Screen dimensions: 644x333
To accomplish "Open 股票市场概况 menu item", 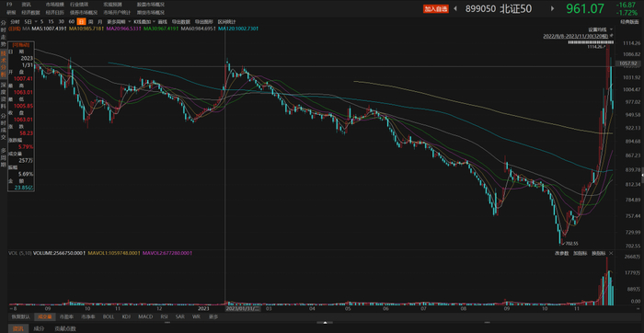I will click(151, 5).
